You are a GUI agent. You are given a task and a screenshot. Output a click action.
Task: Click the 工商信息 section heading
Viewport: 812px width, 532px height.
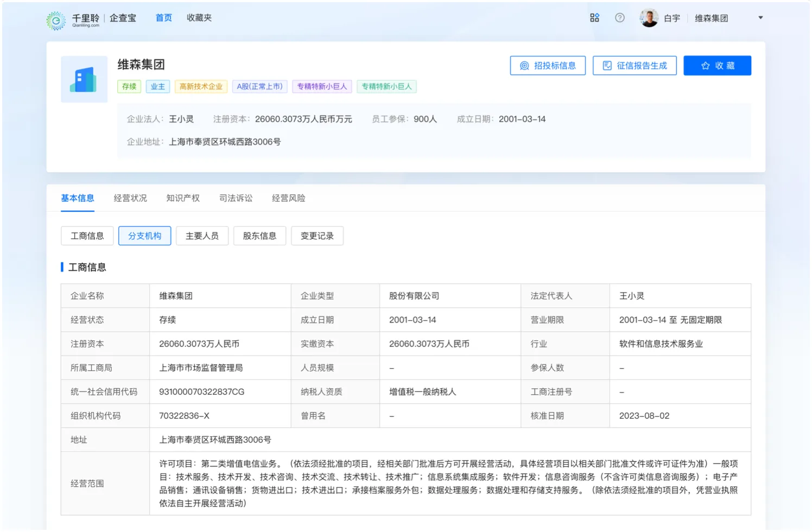pyautogui.click(x=87, y=267)
